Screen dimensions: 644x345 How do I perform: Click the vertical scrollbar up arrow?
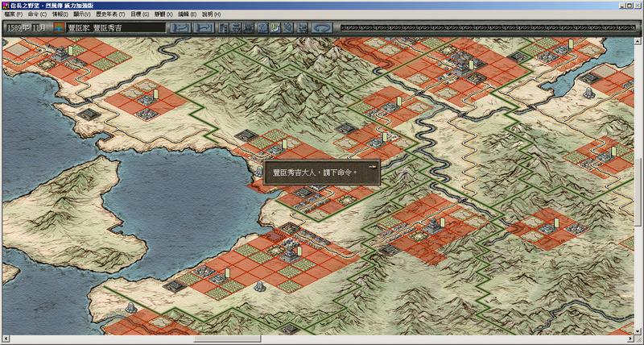coord(638,41)
